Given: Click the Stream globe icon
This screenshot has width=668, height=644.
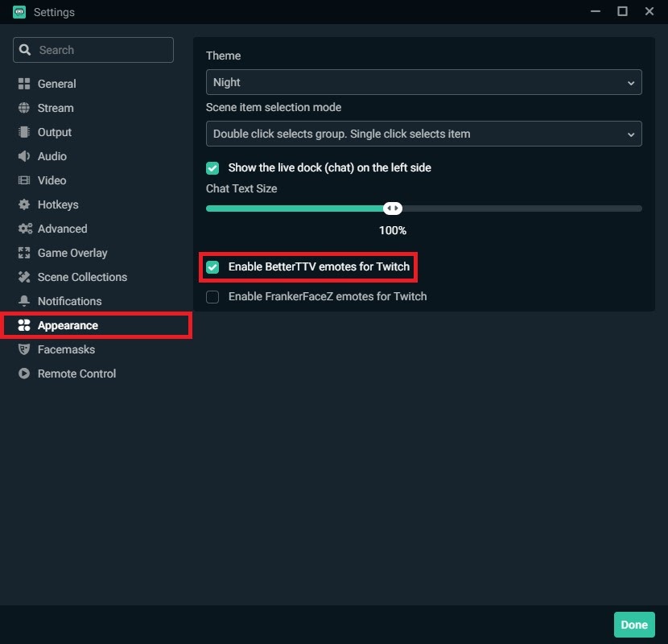Looking at the screenshot, I should [24, 108].
